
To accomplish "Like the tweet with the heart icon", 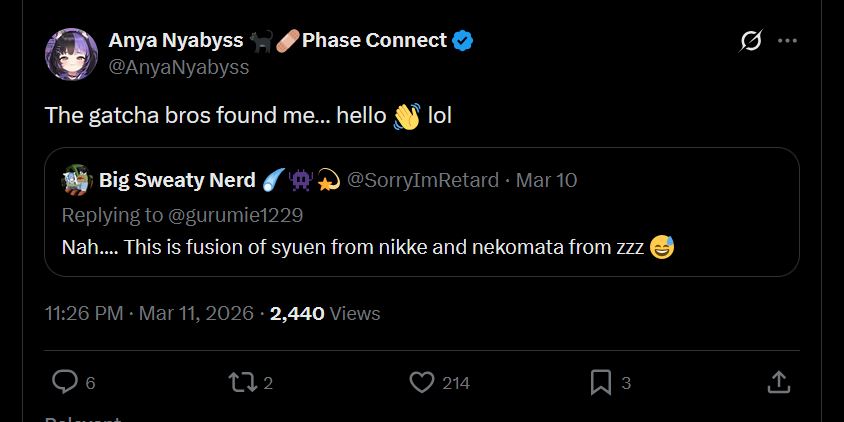I will click(x=422, y=382).
